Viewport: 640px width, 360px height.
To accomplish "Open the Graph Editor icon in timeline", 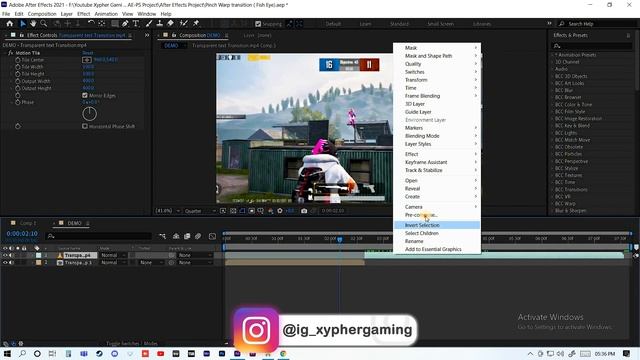I will tap(212, 236).
